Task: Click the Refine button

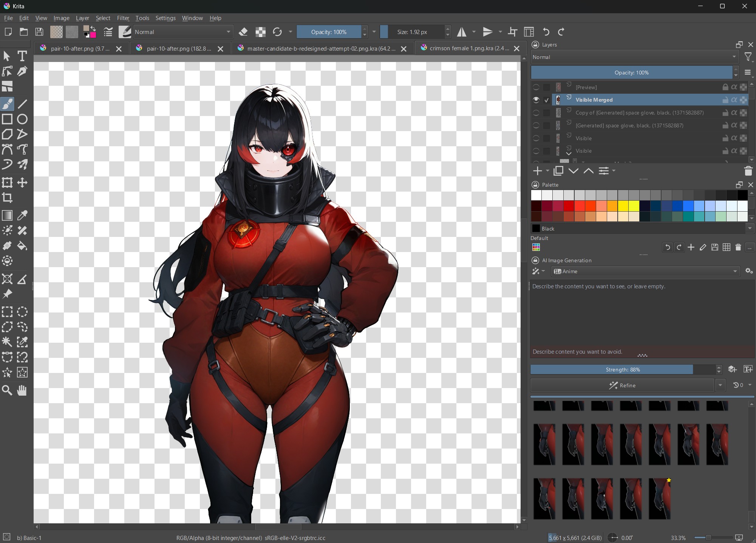Action: (622, 385)
